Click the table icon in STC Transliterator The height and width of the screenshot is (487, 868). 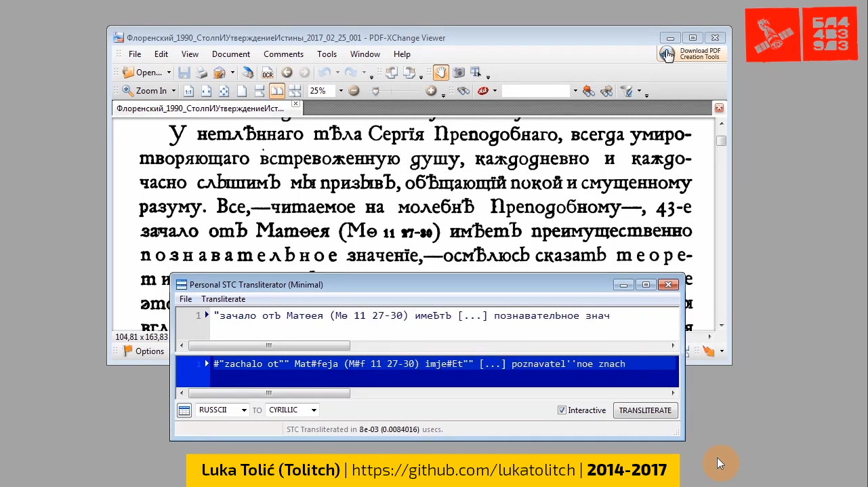tap(184, 410)
